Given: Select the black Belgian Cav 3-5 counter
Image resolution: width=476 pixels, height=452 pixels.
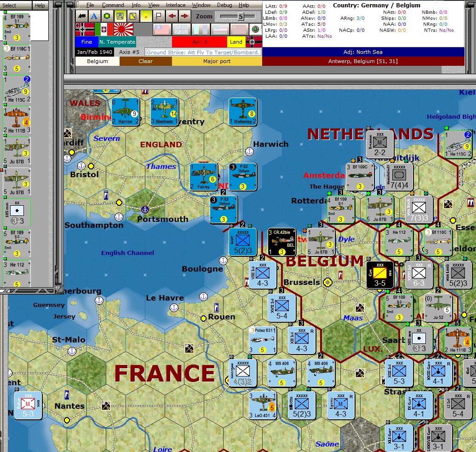Looking at the screenshot, I should 380,275.
